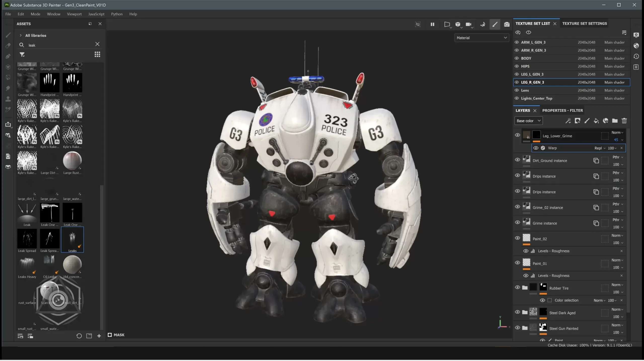Select the Polygon Fill tool
Viewport: 644px width, 361px height.
[x=8, y=77]
